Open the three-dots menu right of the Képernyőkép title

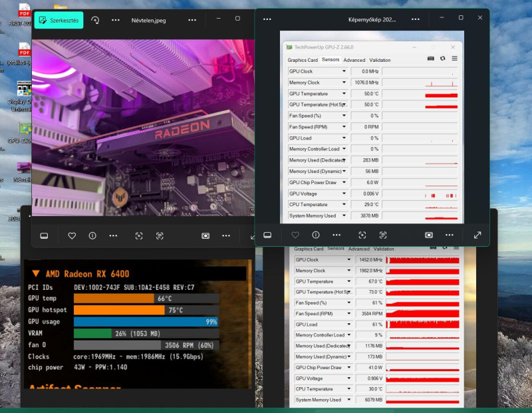[x=416, y=19]
